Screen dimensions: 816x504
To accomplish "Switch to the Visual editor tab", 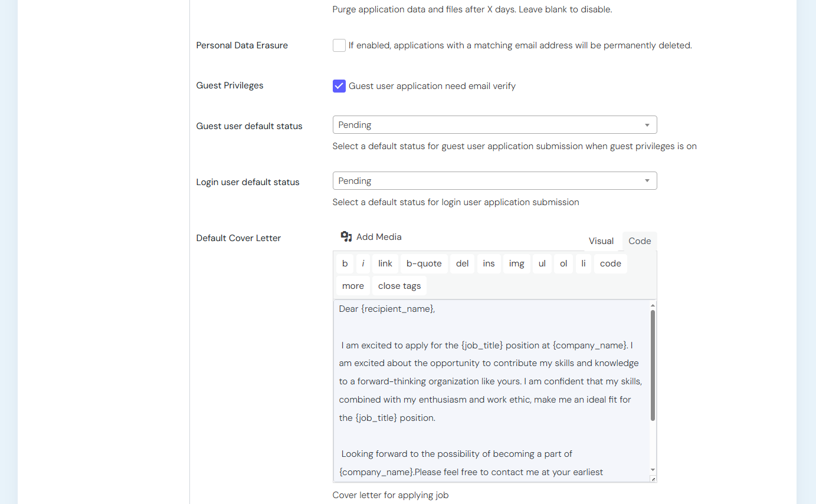I will 601,241.
